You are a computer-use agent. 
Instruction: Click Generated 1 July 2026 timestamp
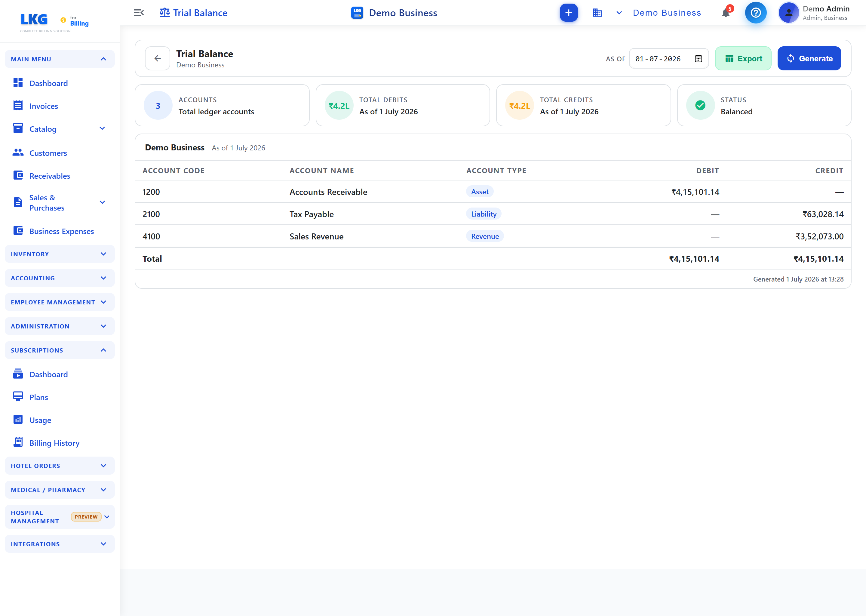(798, 279)
